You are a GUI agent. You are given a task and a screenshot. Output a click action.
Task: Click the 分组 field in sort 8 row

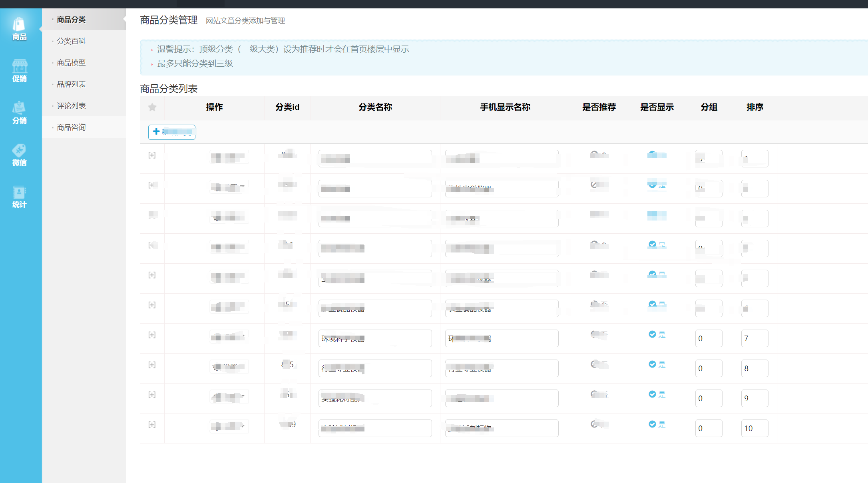(709, 368)
